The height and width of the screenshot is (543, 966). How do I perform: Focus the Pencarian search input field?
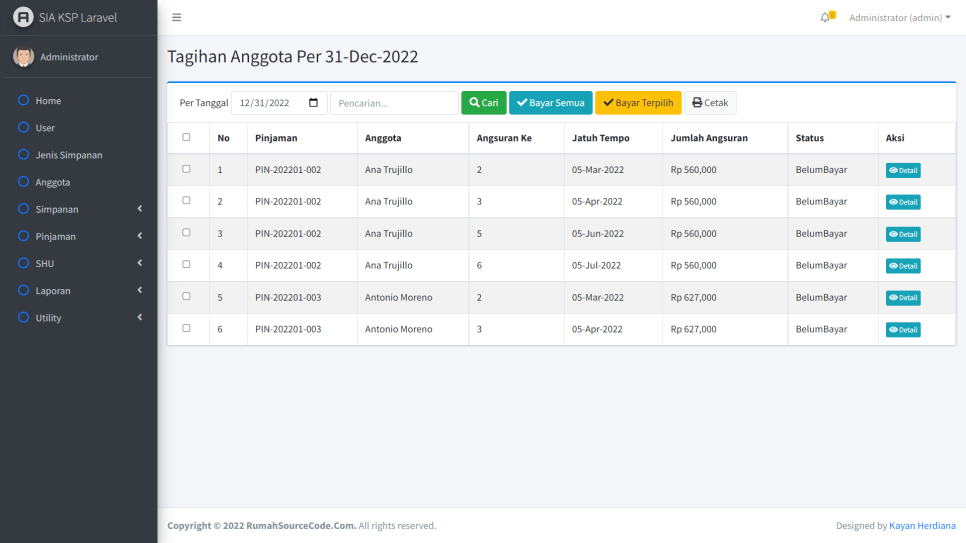394,103
